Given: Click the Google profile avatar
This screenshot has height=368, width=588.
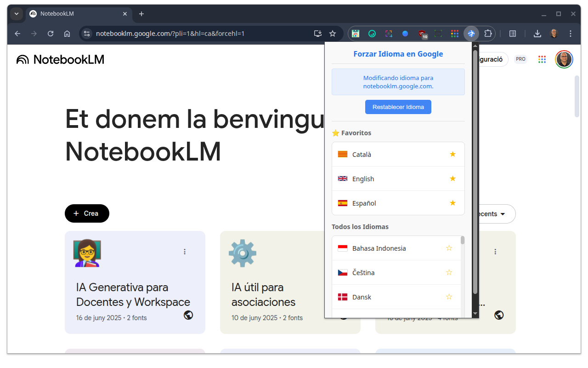Looking at the screenshot, I should [x=564, y=59].
